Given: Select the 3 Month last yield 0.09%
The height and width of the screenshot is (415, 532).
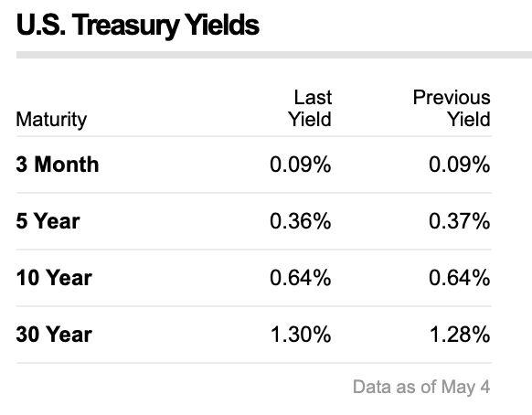Looking at the screenshot, I should [x=300, y=165].
